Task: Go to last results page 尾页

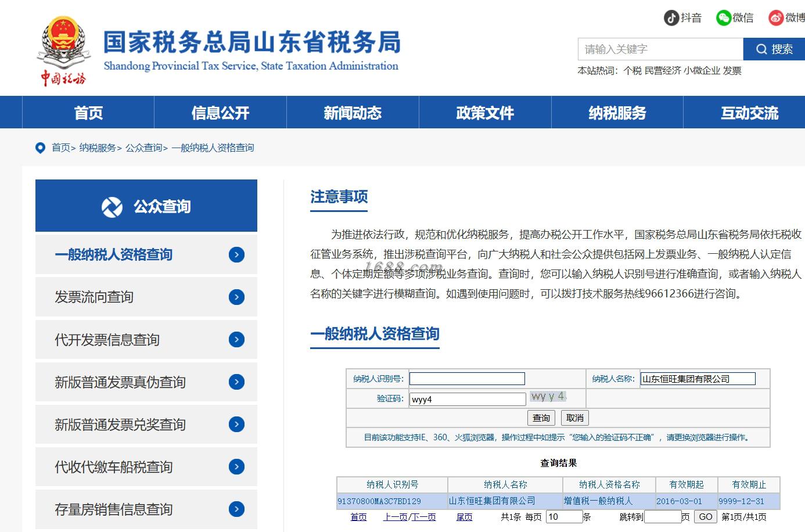Action: coord(465,516)
